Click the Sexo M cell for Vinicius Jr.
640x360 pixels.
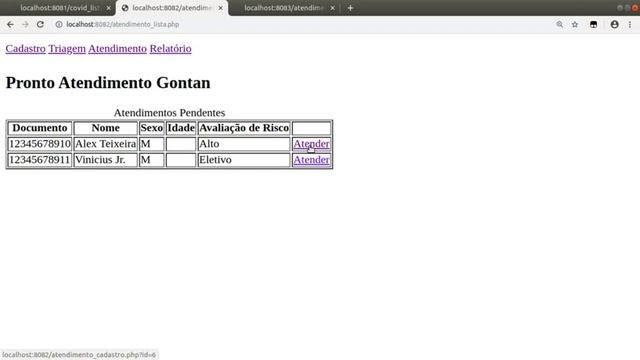(x=151, y=160)
